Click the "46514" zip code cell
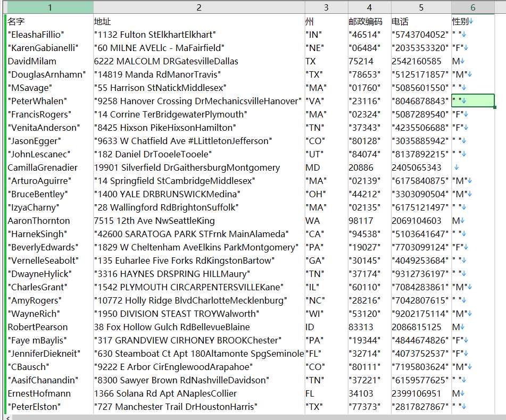The height and width of the screenshot is (420, 506). 369,35
